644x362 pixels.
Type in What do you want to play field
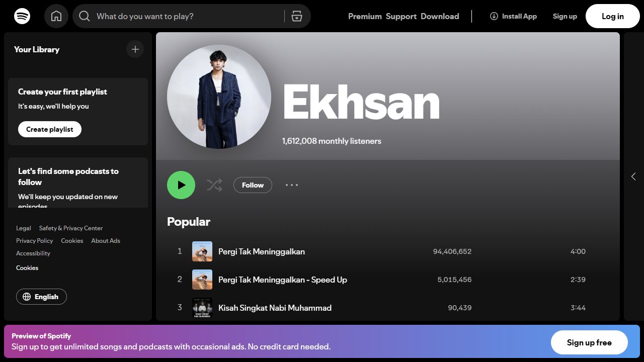pos(187,16)
